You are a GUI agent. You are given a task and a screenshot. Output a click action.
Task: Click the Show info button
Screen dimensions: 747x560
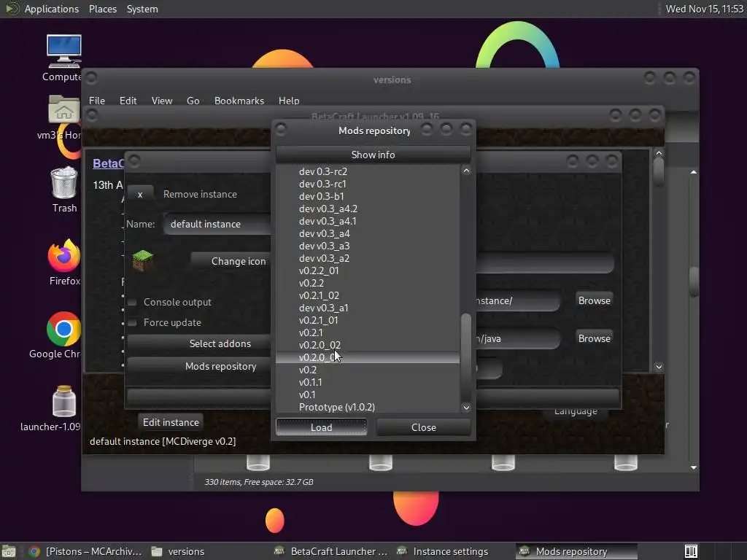pos(373,155)
